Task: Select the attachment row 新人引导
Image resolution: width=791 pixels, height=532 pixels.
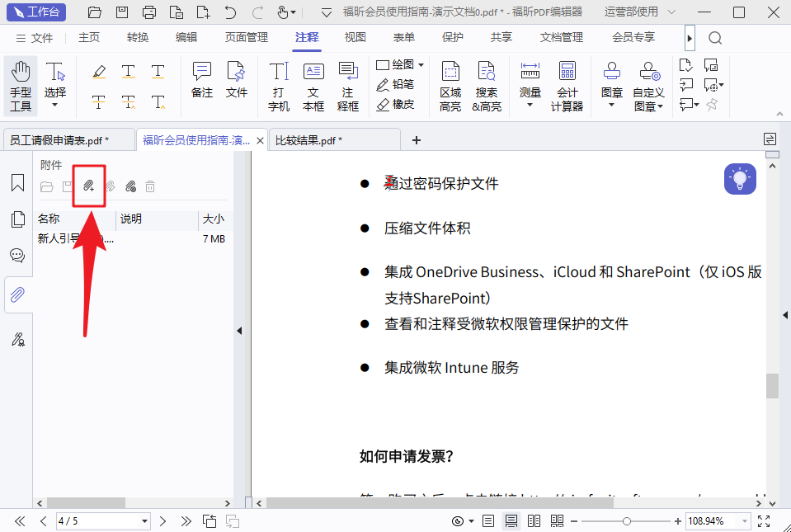Action: pyautogui.click(x=74, y=239)
